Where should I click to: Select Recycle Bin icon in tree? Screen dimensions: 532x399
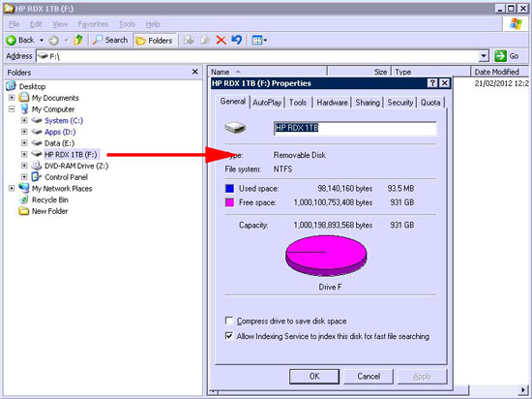[x=24, y=199]
